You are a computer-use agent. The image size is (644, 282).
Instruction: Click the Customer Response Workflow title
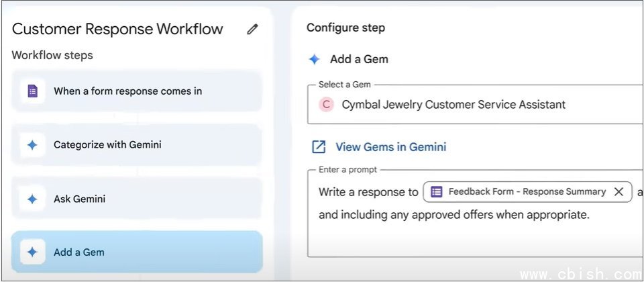point(117,29)
